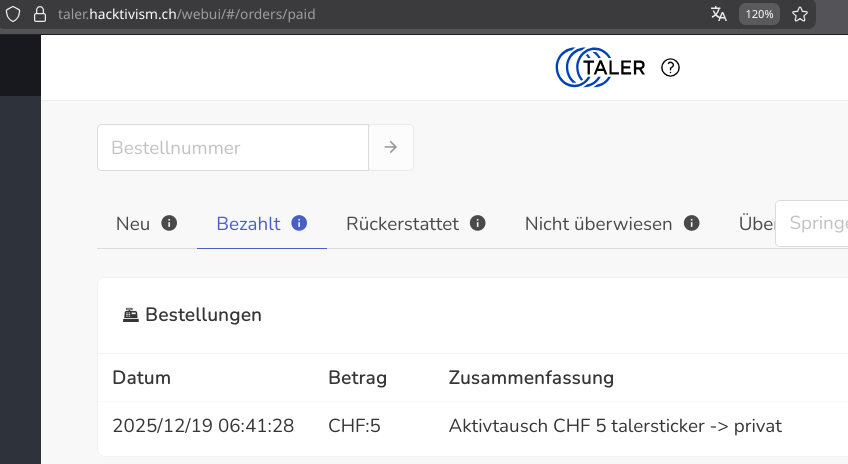Go to the Nicht überwiesen tab
This screenshot has height=464, width=848.
point(598,223)
